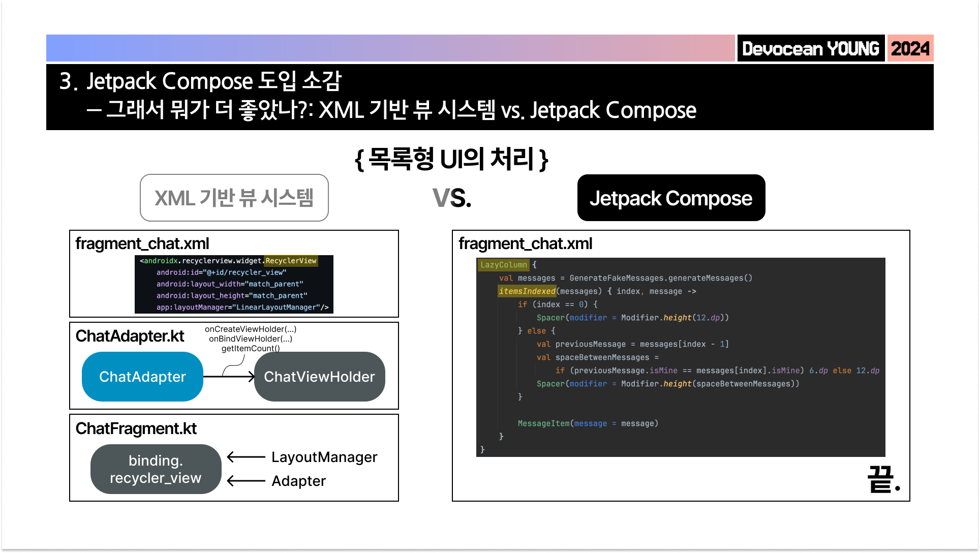Click the "} else {" code line
The height and width of the screenshot is (553, 980).
click(536, 331)
